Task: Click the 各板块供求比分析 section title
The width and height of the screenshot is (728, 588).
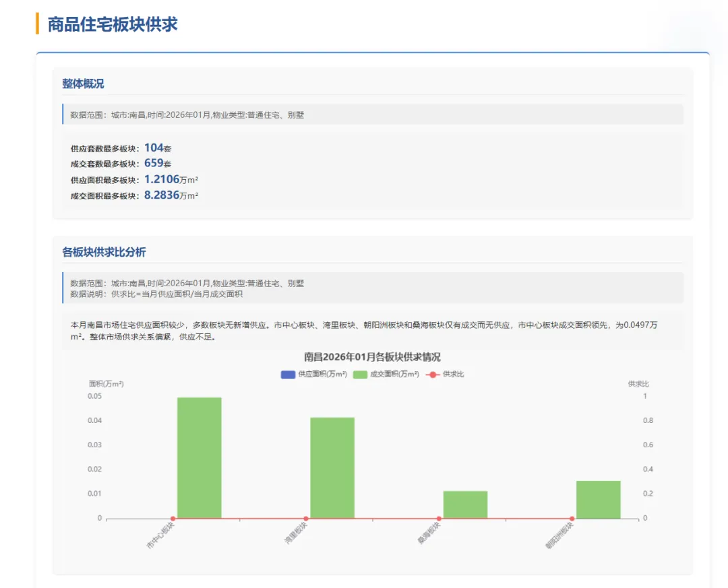Action: tap(104, 252)
